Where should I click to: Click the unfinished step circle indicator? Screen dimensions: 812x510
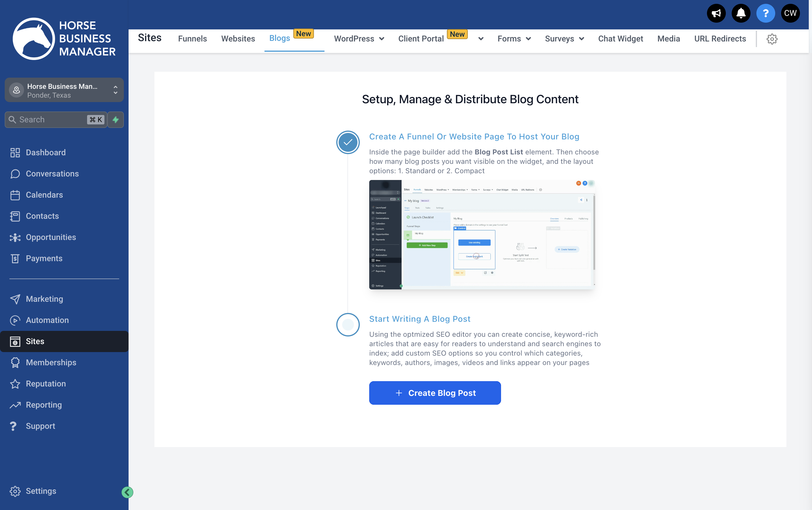348,325
